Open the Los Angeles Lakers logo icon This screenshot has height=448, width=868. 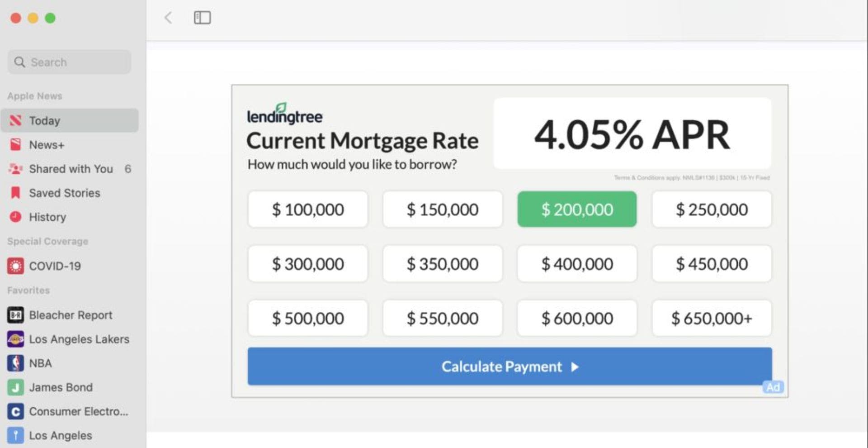16,339
